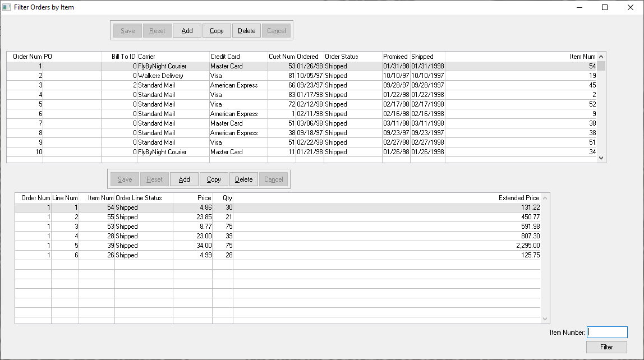644x360 pixels.
Task: Select FlyByNight Courier cell in order 10
Action: (173, 152)
